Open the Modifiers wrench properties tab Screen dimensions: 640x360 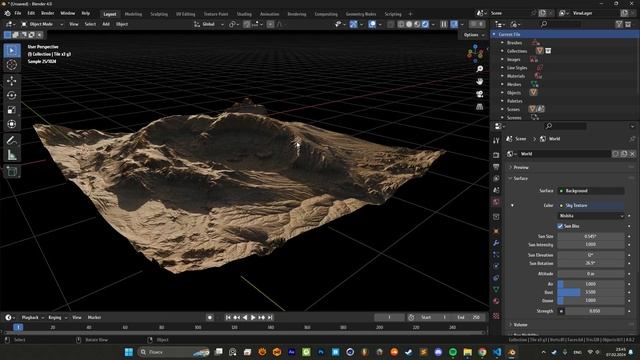[x=496, y=243]
